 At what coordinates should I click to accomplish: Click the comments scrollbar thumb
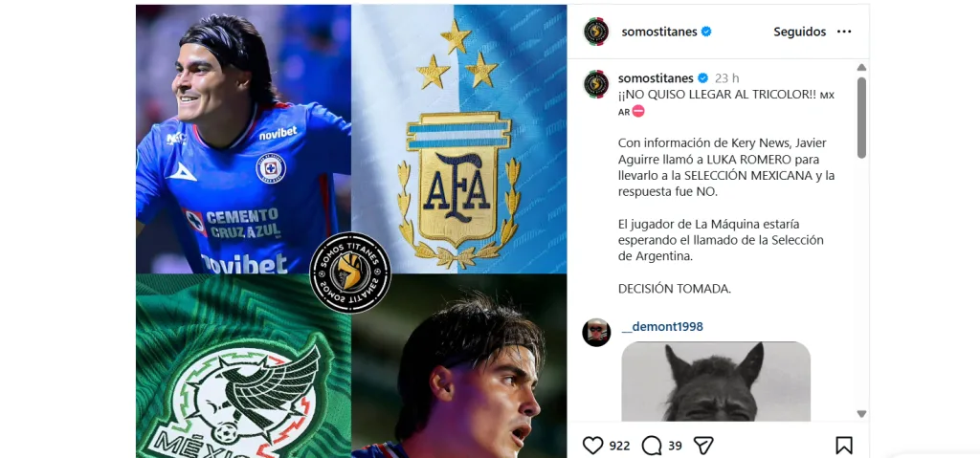[x=861, y=118]
